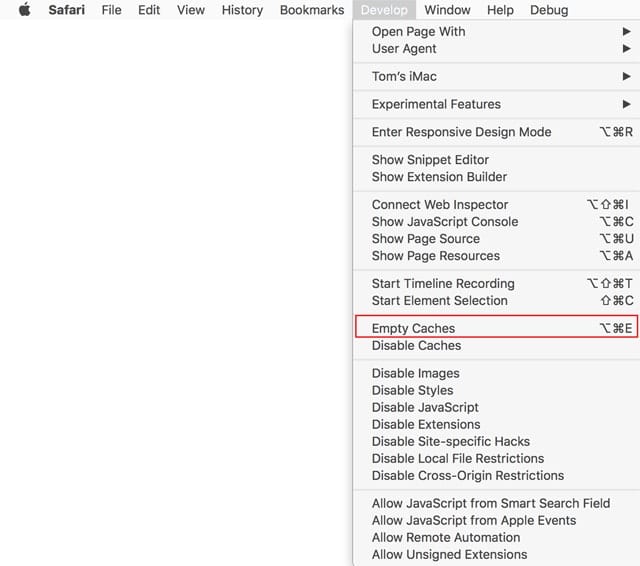Image resolution: width=640 pixels, height=566 pixels.
Task: Select Empty Caches menu entry
Action: point(413,328)
